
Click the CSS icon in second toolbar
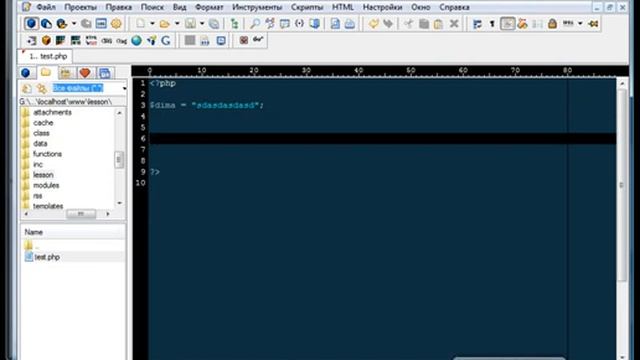[106, 40]
